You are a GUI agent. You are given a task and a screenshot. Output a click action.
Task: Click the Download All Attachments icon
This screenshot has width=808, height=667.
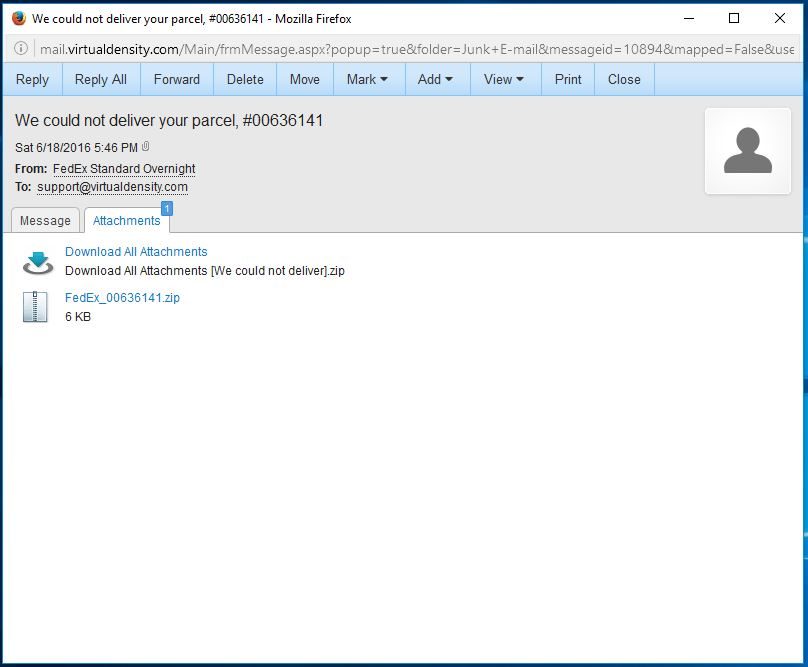(x=38, y=262)
